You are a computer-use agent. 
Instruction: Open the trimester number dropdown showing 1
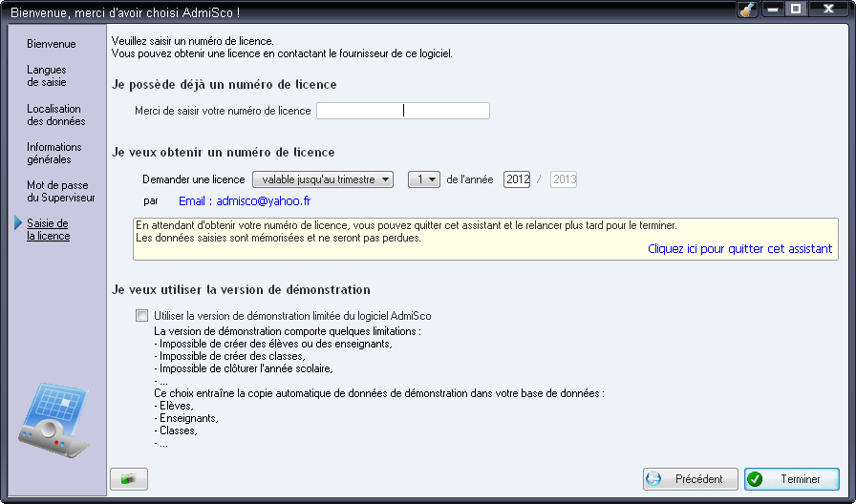[x=424, y=179]
